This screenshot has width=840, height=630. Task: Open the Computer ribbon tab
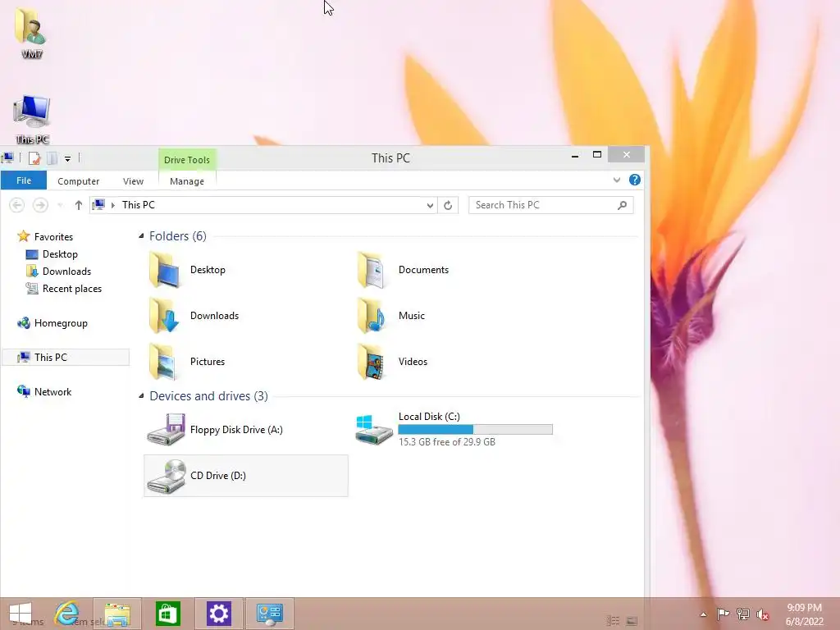click(x=78, y=181)
